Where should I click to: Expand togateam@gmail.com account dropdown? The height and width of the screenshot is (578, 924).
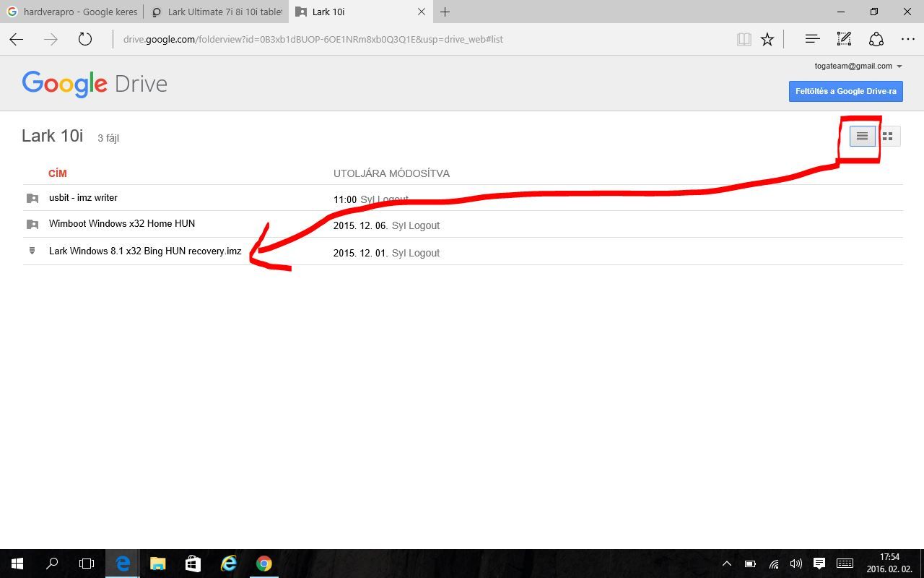[x=858, y=66]
